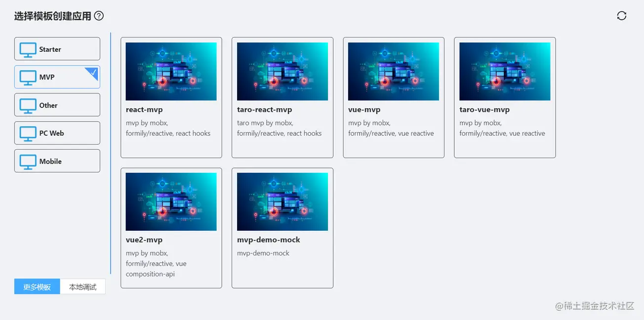Switch to the 本地调试 tab
Image resolution: width=644 pixels, height=320 pixels.
[82, 287]
